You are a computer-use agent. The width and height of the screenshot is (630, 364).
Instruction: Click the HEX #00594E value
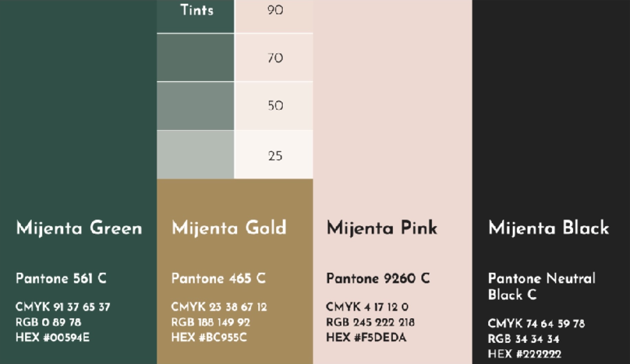point(53,337)
